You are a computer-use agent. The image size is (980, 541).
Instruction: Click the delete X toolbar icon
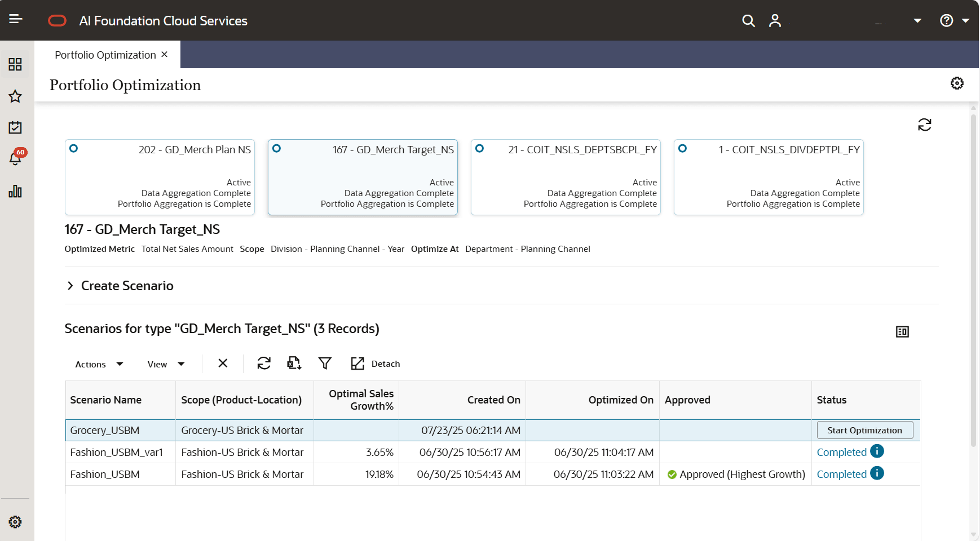(x=223, y=363)
